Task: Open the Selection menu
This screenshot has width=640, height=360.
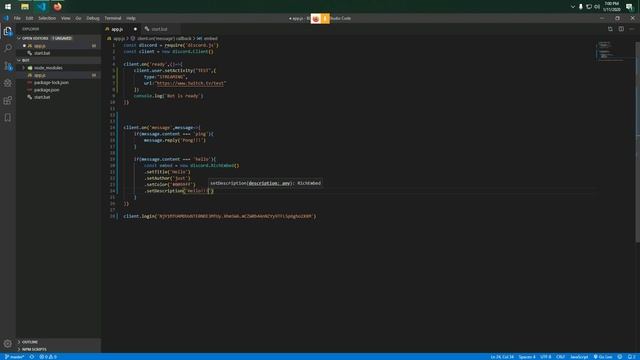Action: (x=47, y=18)
